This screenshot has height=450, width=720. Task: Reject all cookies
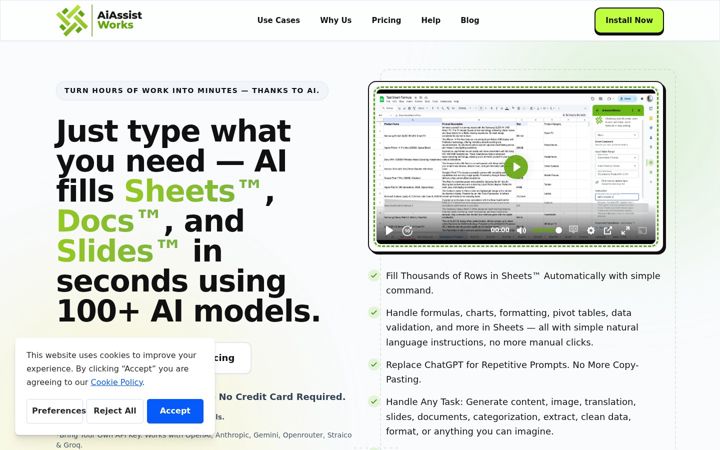115,411
